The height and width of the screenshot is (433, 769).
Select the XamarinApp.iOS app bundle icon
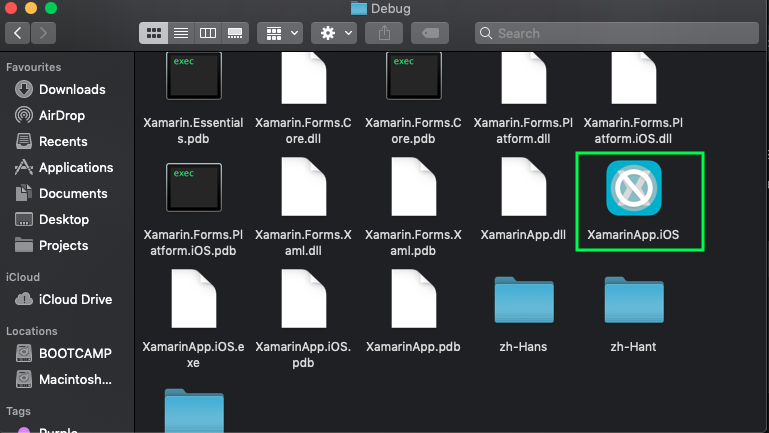point(634,188)
